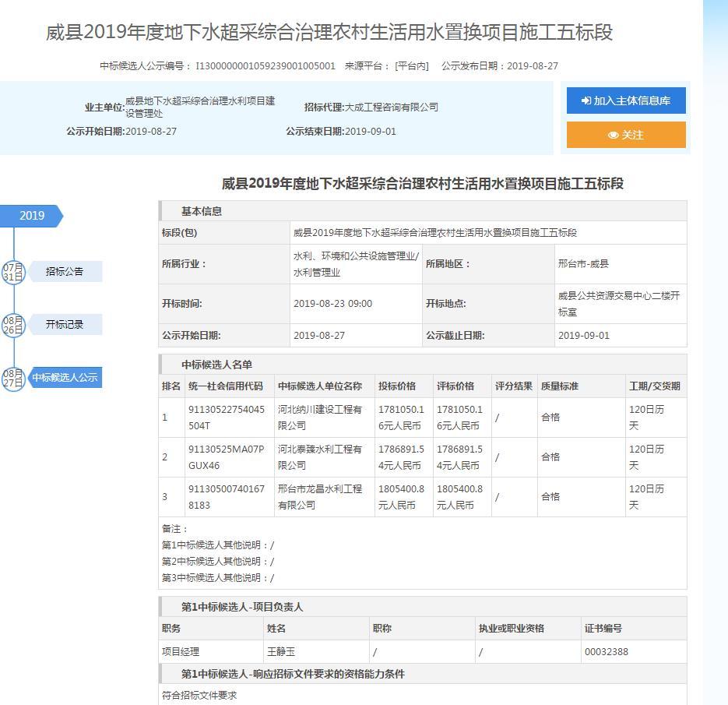The image size is (728, 705).
Task: Click the 大成工程咨询有限公司 bidding agent name
Action: pos(392,107)
